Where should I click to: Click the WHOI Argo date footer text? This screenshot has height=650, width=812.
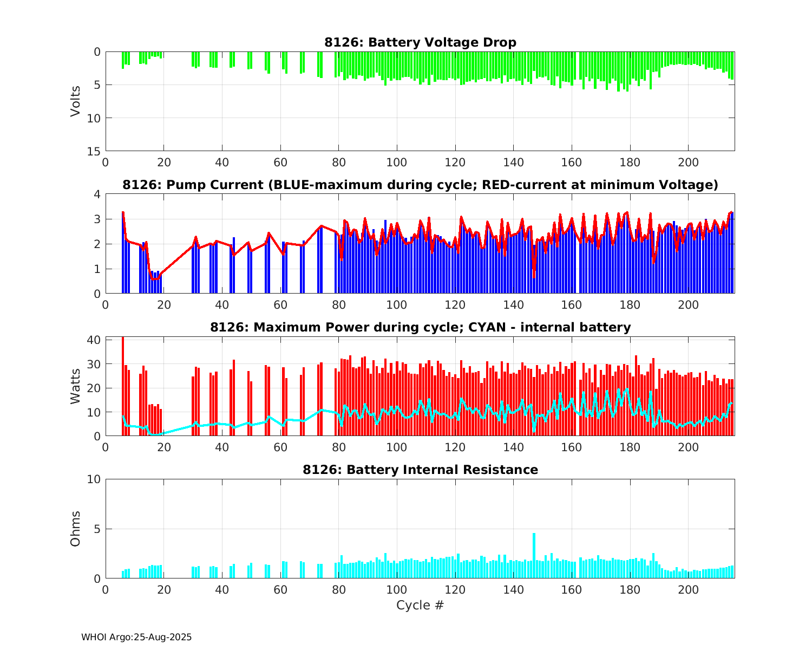pyautogui.click(x=136, y=638)
